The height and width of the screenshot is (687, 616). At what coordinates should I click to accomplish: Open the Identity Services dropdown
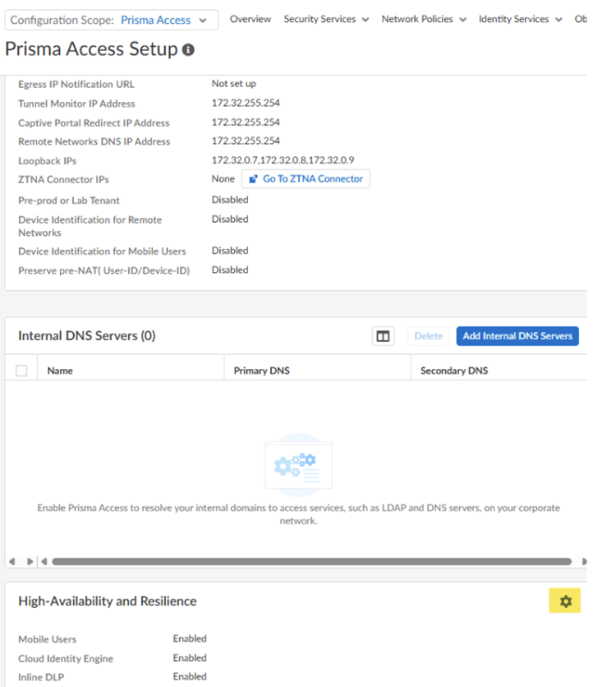tap(520, 19)
